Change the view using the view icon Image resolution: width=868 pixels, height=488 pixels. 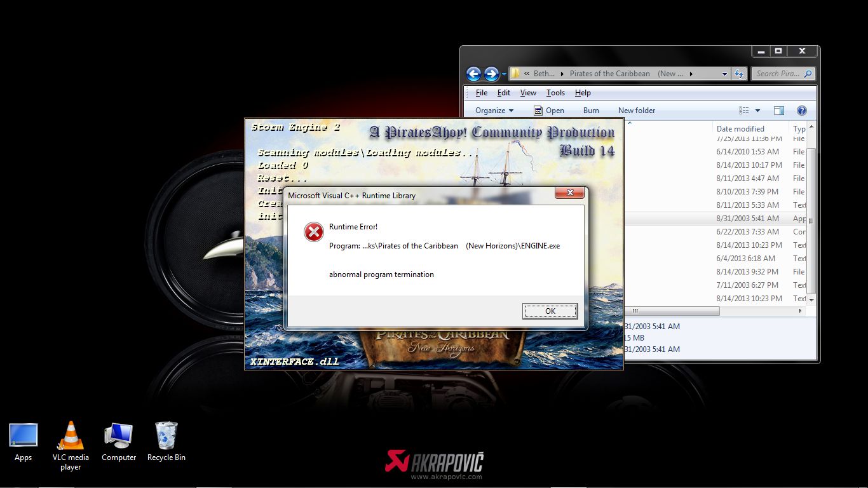click(x=744, y=111)
